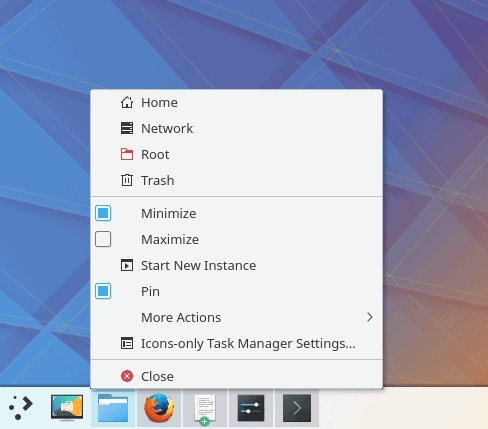Launch the screenshot tool in taskbar
488x429 pixels.
[x=67, y=407]
